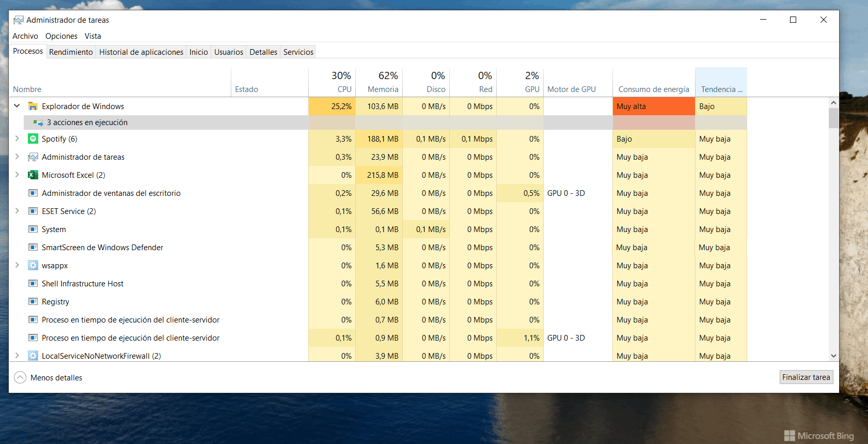
Task: Click the SmartScreen de Windows Defender icon
Action: tap(33, 247)
